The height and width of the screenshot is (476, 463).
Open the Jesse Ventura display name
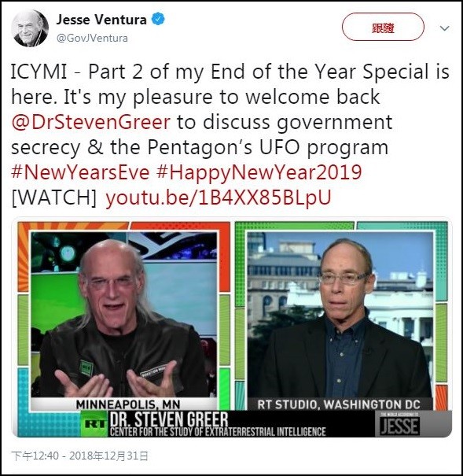(101, 20)
